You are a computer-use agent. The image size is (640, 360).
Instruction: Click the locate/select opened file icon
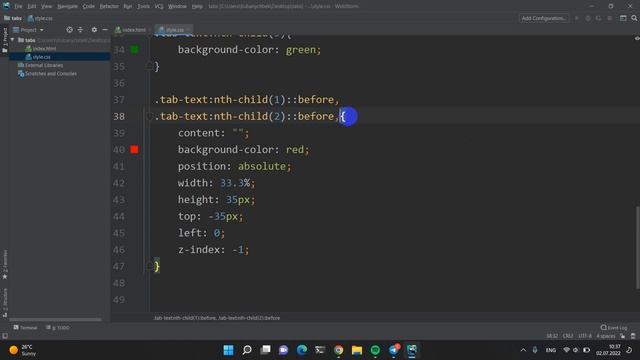pos(69,30)
